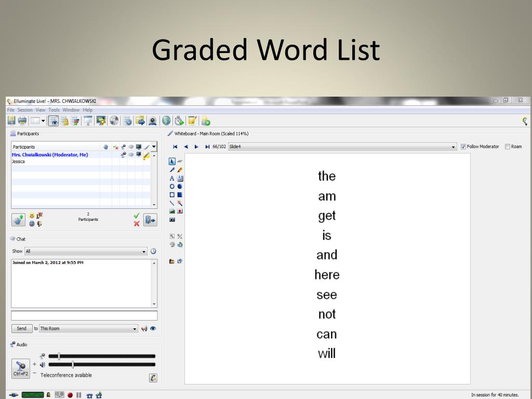Open the chat Show All dropdown
The width and height of the screenshot is (532, 399).
(86, 251)
